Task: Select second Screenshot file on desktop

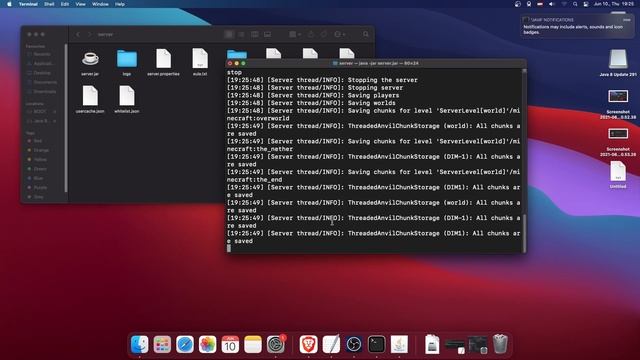Action: [x=618, y=141]
